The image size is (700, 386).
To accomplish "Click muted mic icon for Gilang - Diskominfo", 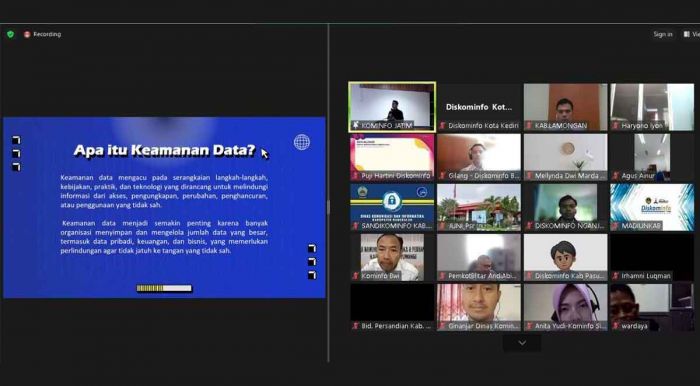I will pos(443,176).
